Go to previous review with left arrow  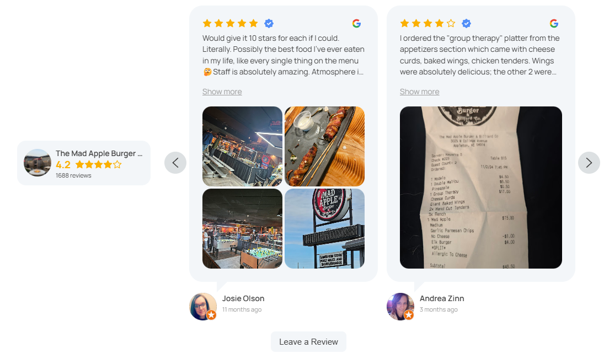[x=175, y=163]
